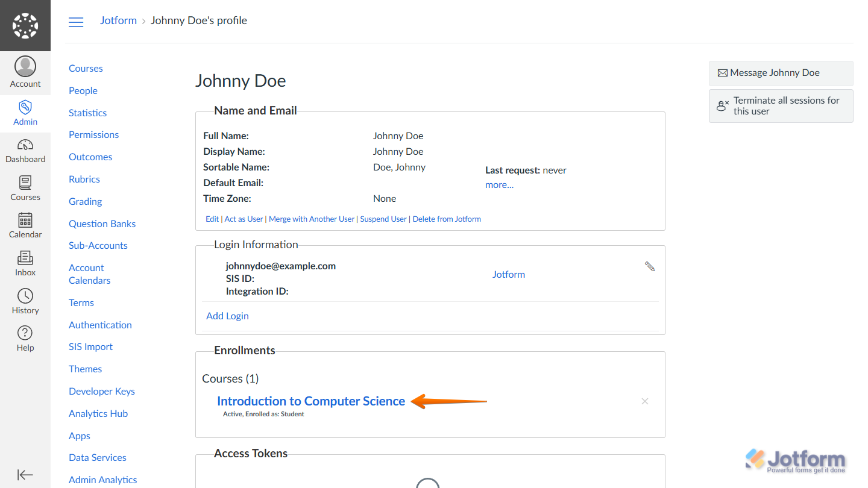Edit login with pencil icon
868x488 pixels.
pyautogui.click(x=649, y=266)
